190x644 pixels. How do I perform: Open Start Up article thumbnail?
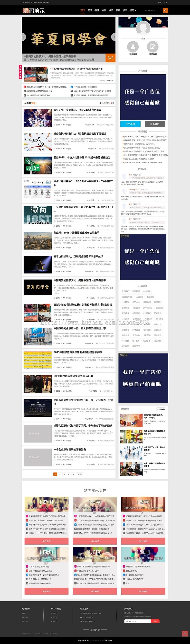[38, 142]
